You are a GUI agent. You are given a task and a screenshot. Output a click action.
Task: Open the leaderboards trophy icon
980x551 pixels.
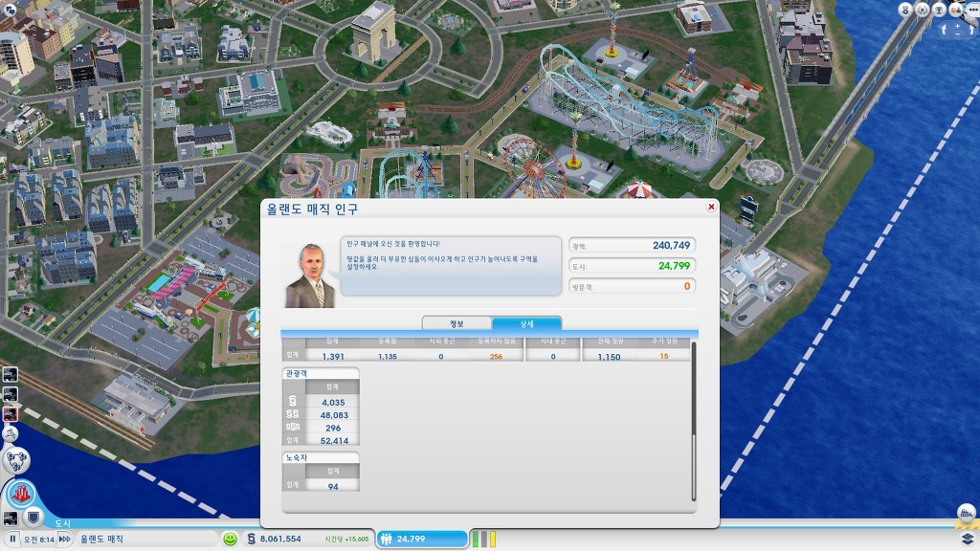click(x=939, y=10)
